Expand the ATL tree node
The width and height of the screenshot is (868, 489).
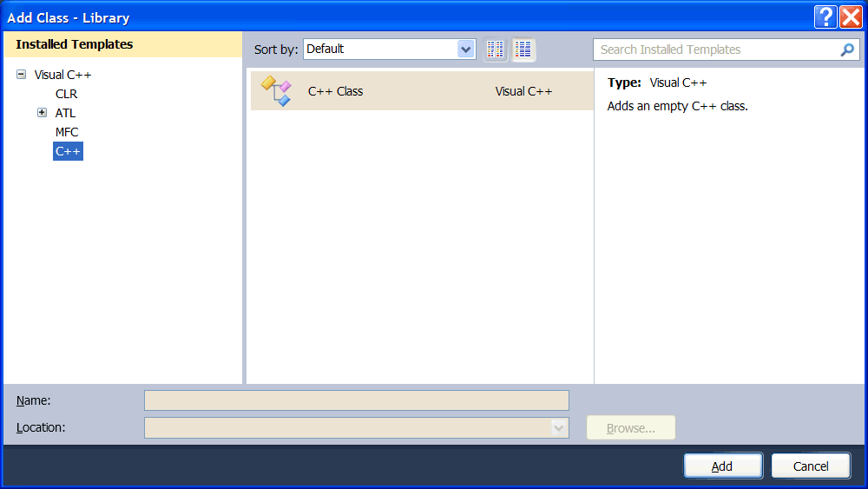coord(42,112)
